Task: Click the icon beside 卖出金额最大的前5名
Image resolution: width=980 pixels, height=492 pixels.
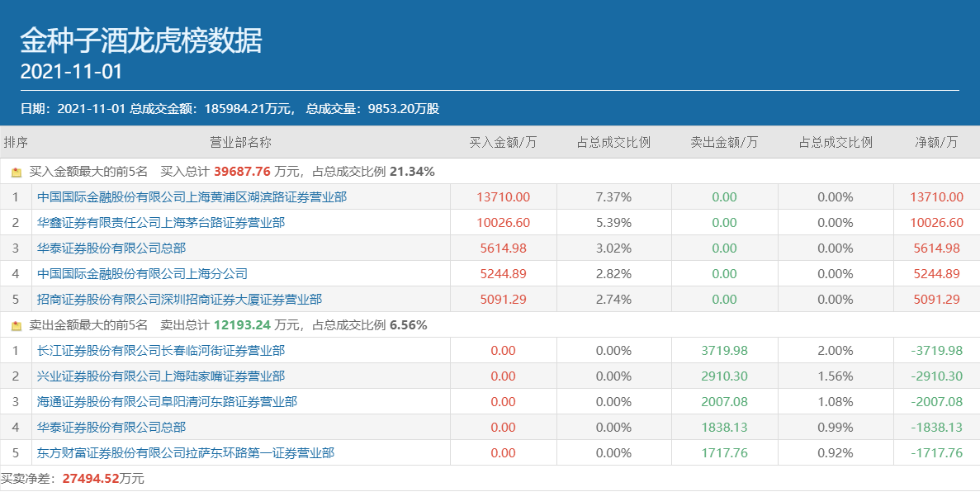Action: click(x=17, y=326)
